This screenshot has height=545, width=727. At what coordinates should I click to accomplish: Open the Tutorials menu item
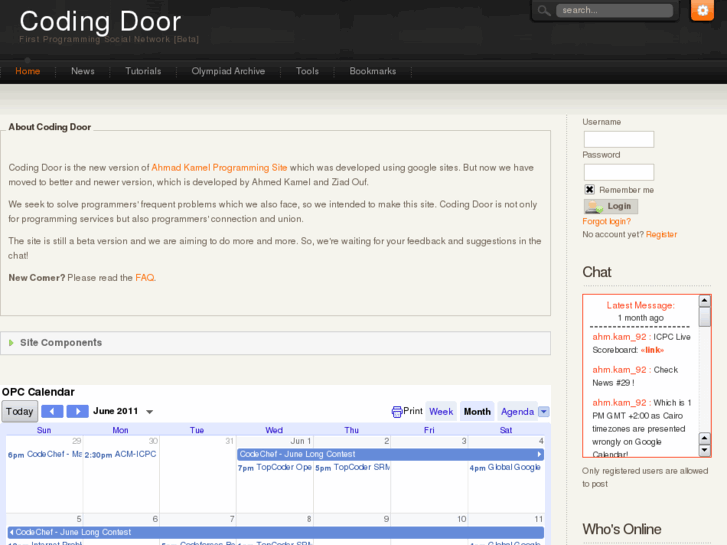click(143, 71)
